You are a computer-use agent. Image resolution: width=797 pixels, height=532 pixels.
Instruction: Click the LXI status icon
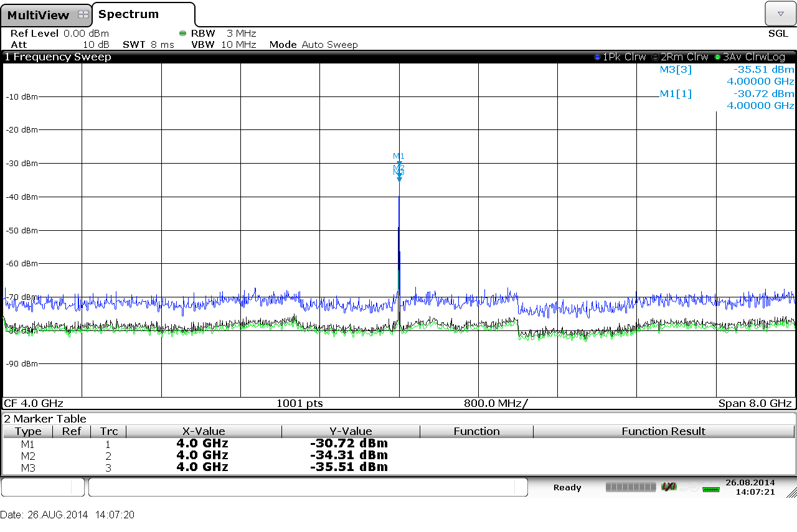pos(668,487)
